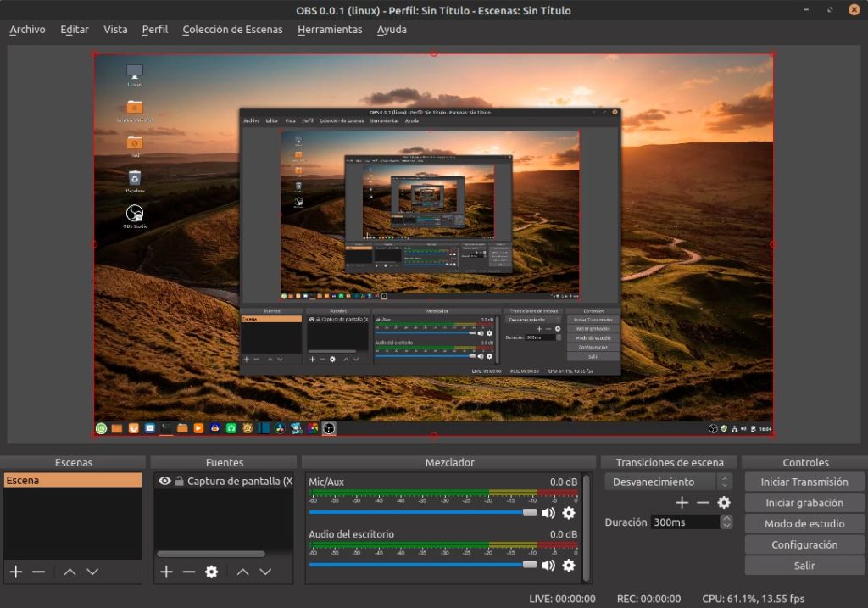Open the Herramientas menu
The image size is (868, 608).
point(330,30)
